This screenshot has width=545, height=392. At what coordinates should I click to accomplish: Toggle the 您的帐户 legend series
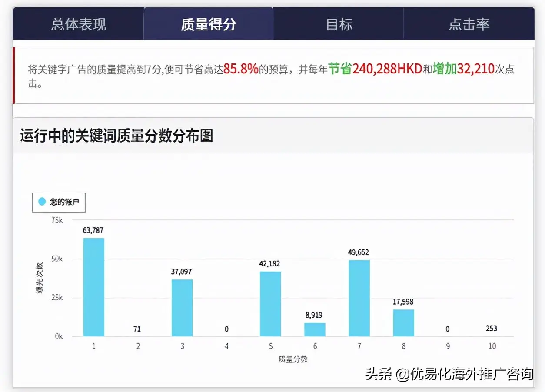tap(61, 202)
